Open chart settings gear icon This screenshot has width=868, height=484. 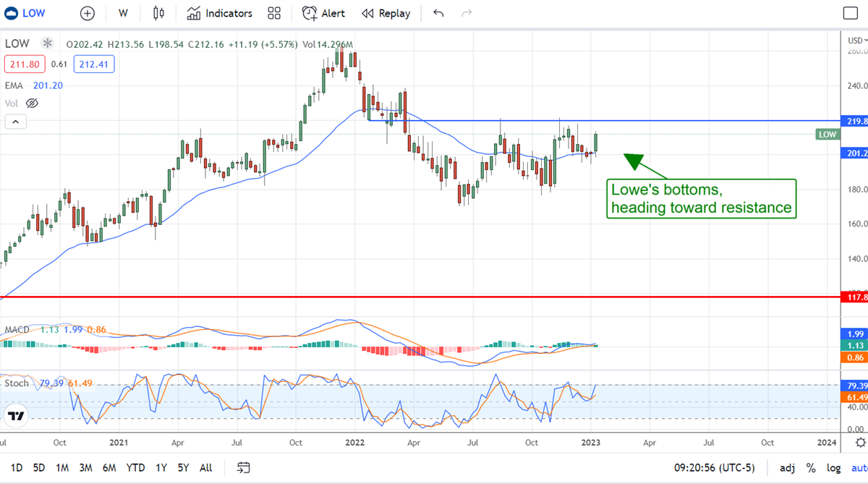point(859,442)
